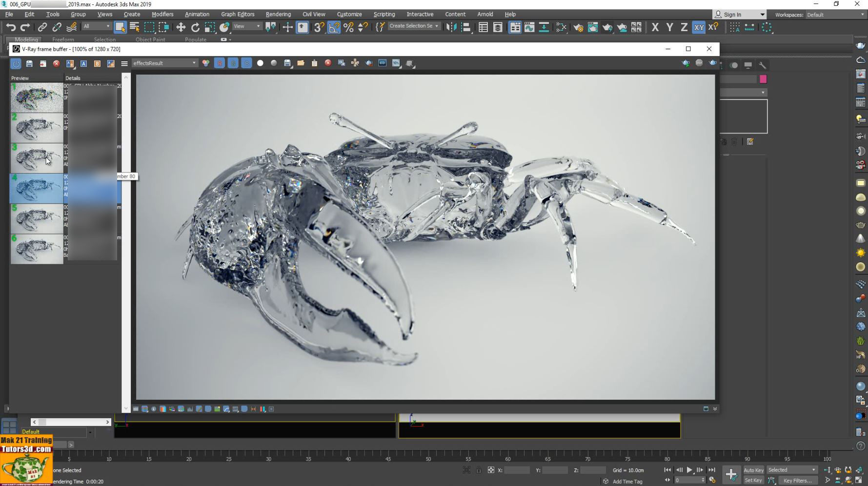Viewport: 868px width, 486px height.
Task: Open the Rendering menu
Action: coord(278,14)
